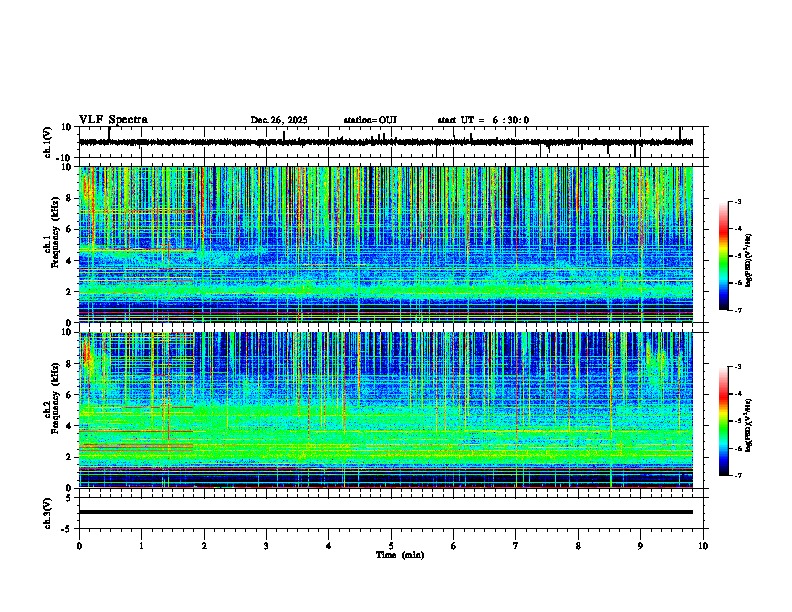Click time axis tick label "6"
This screenshot has width=792, height=612.
[454, 546]
